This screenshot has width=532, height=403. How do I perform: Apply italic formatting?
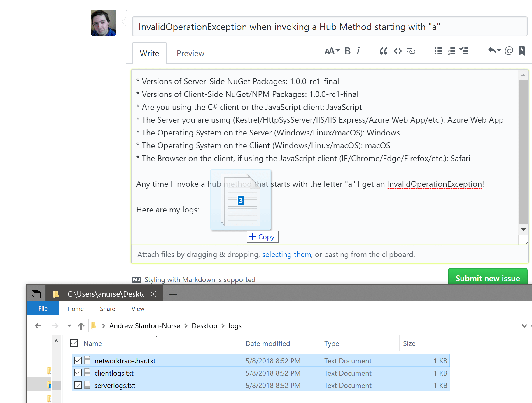click(x=358, y=51)
